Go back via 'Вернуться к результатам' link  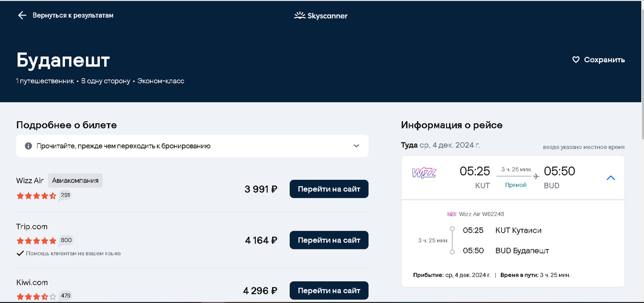pos(73,16)
